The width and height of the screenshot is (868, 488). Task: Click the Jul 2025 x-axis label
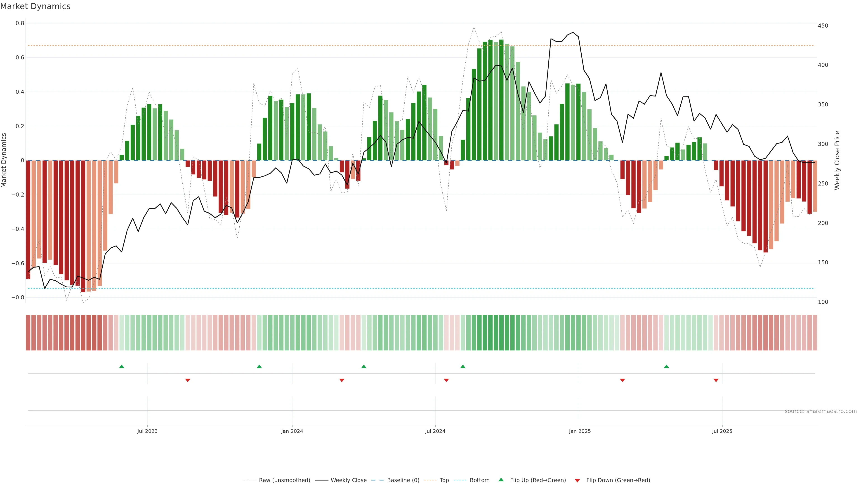[722, 431]
